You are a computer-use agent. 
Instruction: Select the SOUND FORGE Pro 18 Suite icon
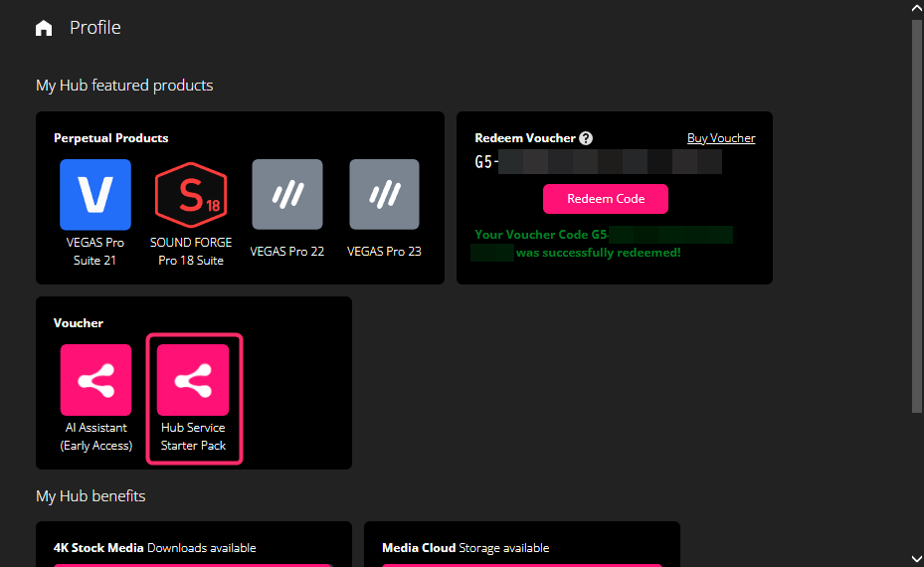pos(191,195)
